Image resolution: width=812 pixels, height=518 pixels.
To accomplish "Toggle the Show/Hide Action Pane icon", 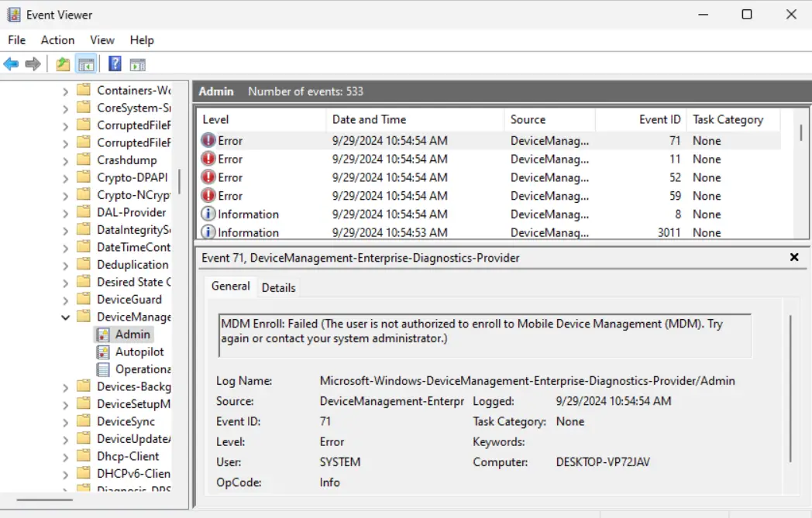I will click(x=138, y=64).
